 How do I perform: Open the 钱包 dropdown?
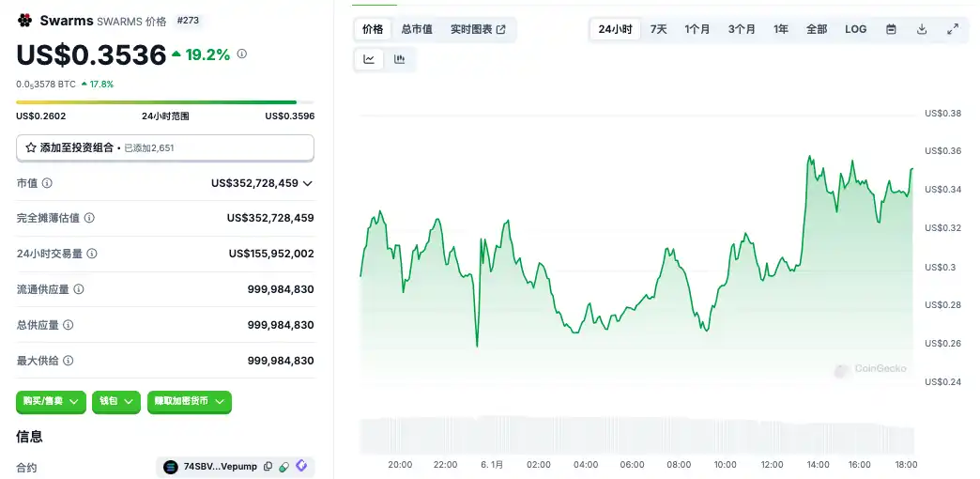click(x=116, y=402)
